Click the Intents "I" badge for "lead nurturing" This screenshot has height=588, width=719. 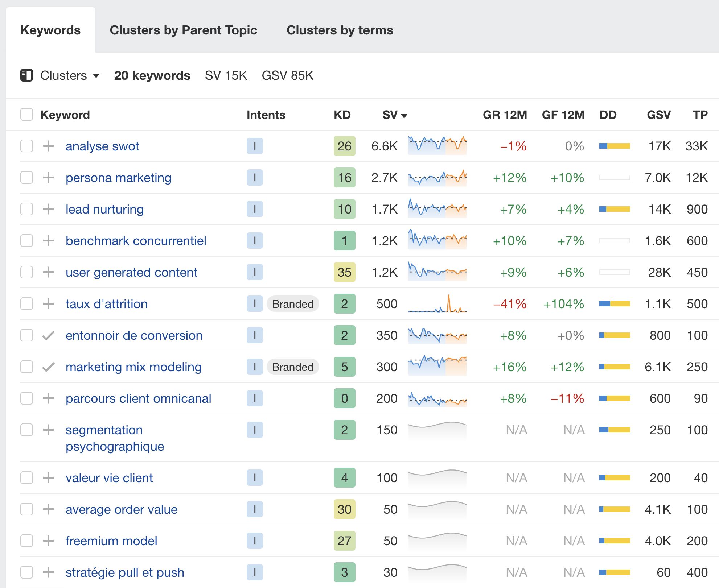pyautogui.click(x=255, y=209)
